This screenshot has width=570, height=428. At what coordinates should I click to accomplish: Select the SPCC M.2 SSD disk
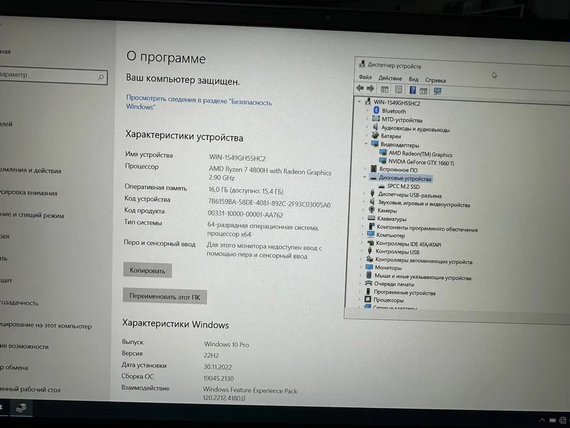(403, 186)
